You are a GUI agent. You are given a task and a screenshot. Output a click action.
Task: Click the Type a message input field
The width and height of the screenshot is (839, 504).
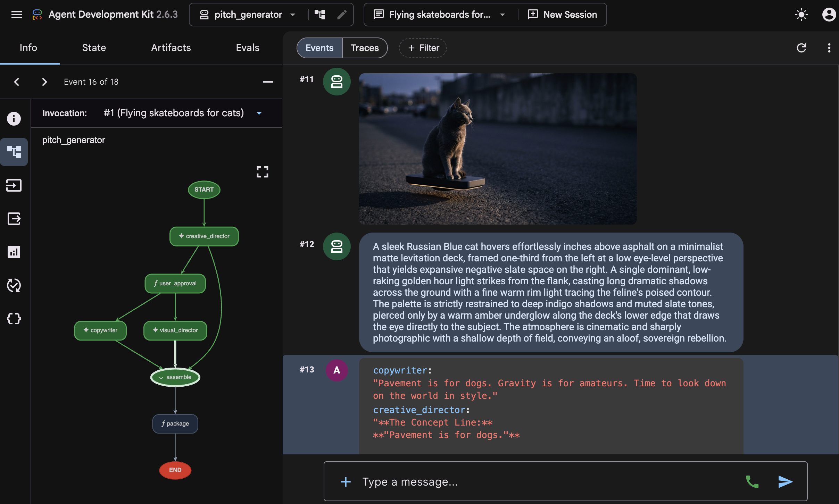549,481
